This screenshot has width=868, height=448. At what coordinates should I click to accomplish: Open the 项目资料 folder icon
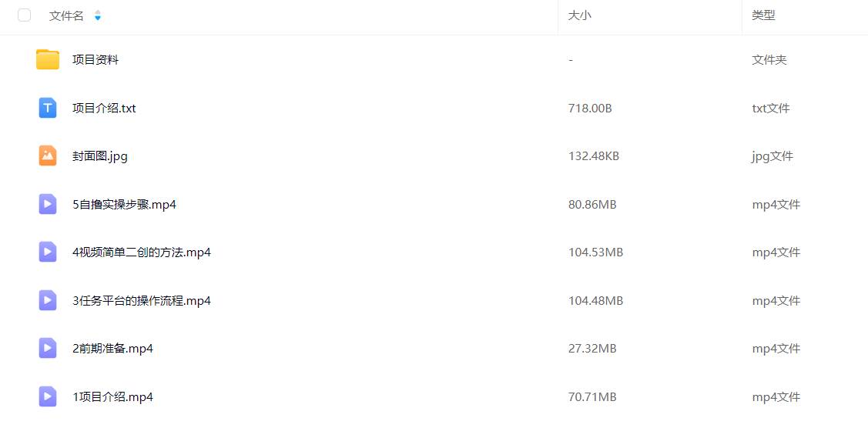point(48,59)
